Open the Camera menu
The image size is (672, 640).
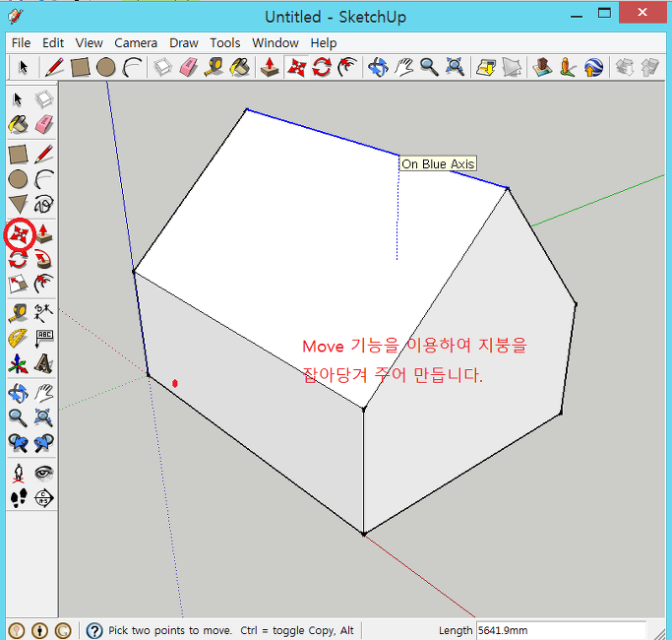point(136,43)
